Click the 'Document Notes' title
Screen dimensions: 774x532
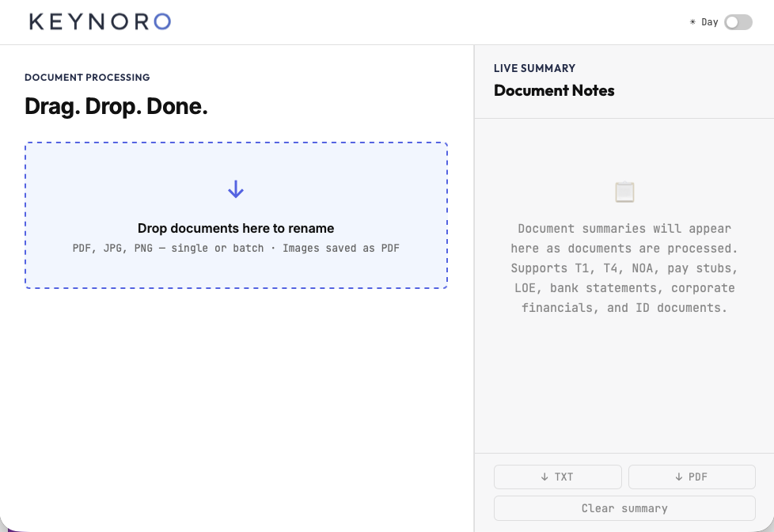[x=554, y=90]
